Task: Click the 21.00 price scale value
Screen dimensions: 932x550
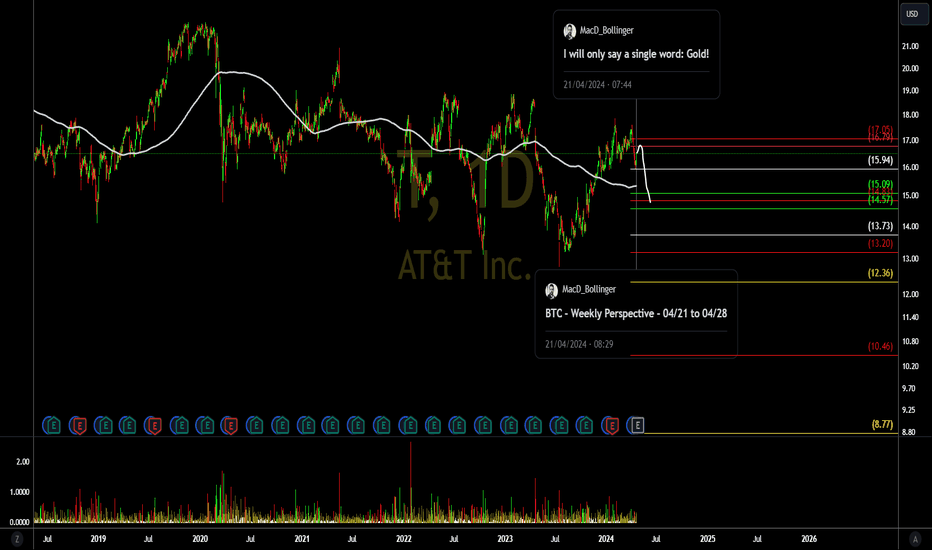Action: pyautogui.click(x=910, y=46)
